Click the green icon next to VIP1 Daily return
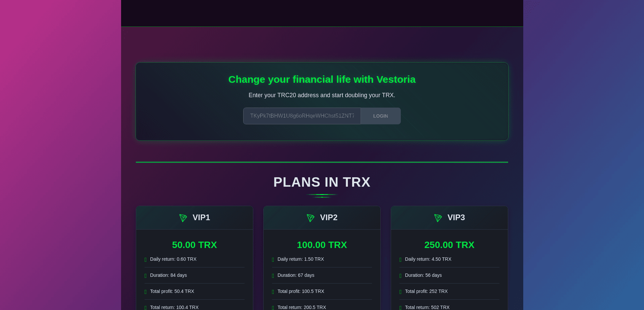 coord(145,259)
